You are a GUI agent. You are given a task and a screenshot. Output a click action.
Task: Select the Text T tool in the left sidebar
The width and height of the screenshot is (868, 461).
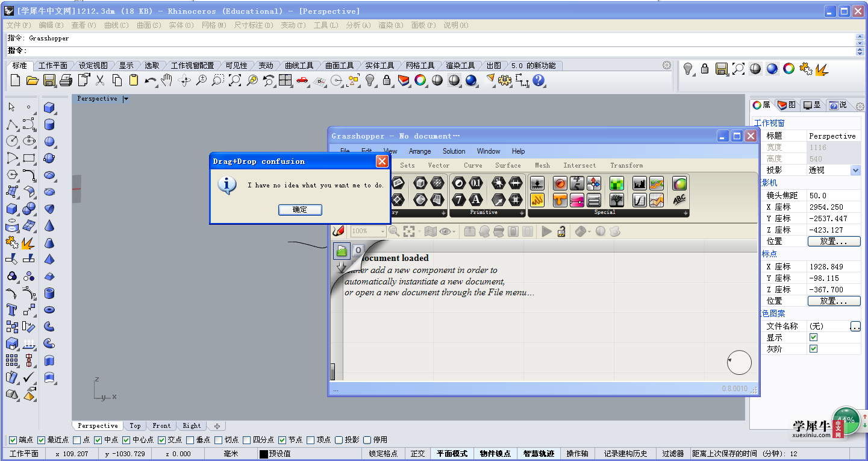(x=12, y=310)
